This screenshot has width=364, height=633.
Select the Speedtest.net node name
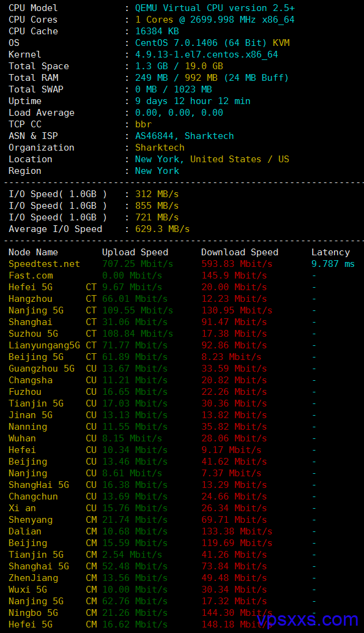point(45,264)
